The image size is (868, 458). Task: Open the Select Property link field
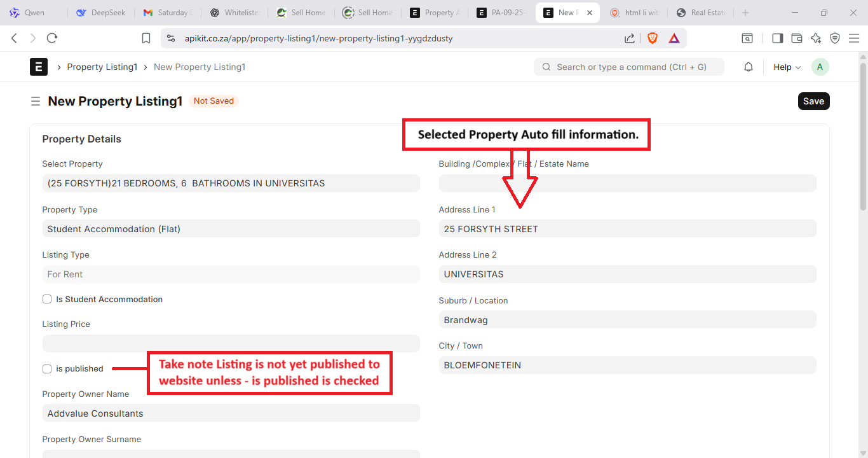click(231, 183)
